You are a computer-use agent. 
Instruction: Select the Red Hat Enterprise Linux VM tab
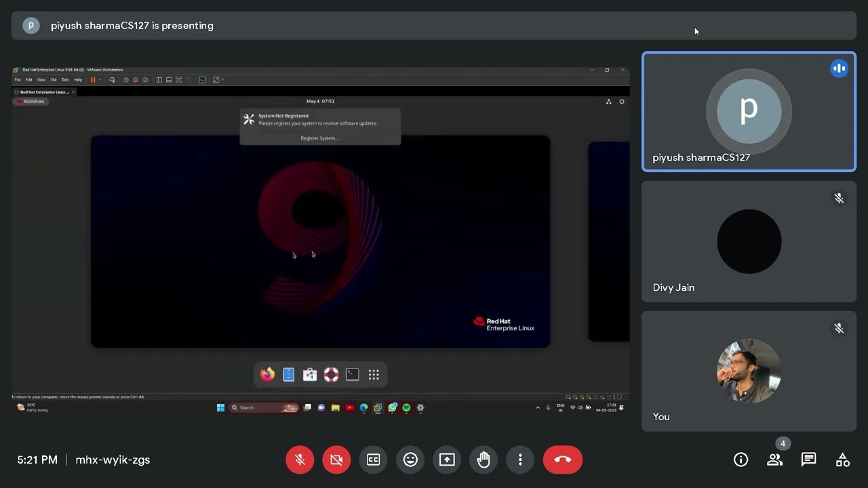(44, 91)
